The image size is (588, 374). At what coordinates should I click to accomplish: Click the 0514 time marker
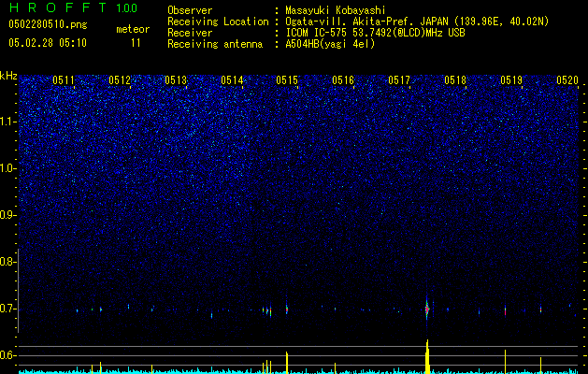pos(232,80)
